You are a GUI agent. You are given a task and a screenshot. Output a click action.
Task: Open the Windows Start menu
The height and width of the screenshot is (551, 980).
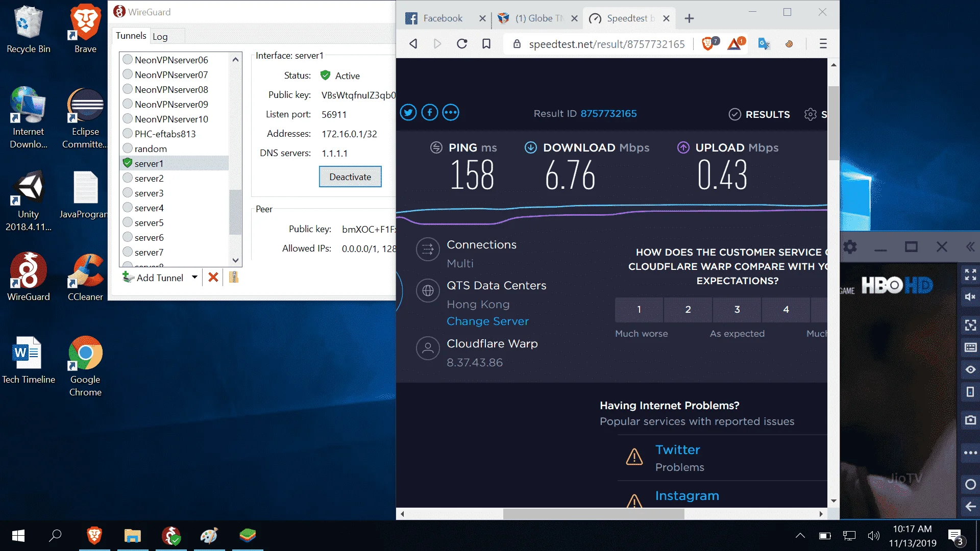pyautogui.click(x=18, y=536)
